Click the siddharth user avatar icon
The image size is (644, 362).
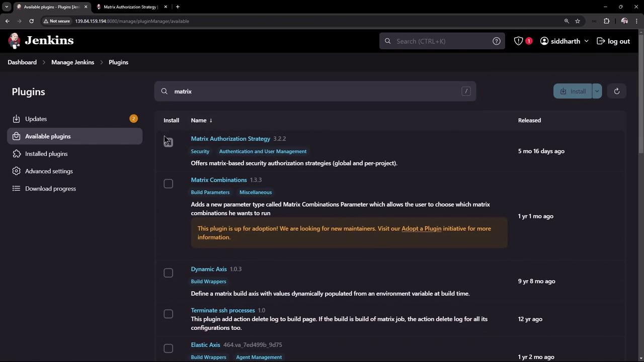point(544,41)
